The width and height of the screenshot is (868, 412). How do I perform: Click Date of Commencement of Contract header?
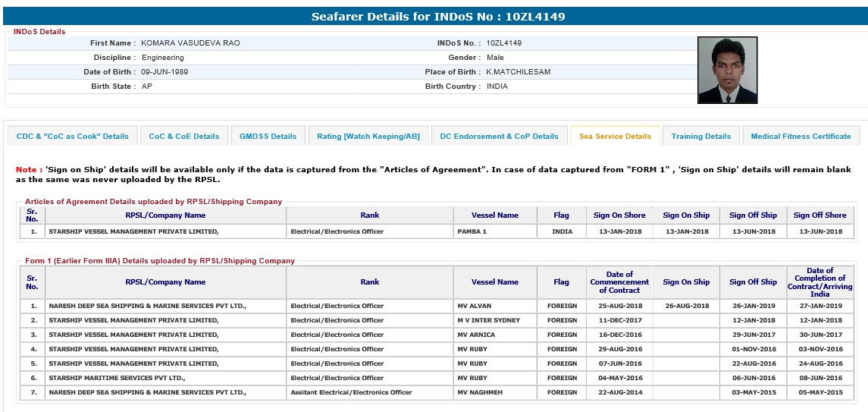619,282
